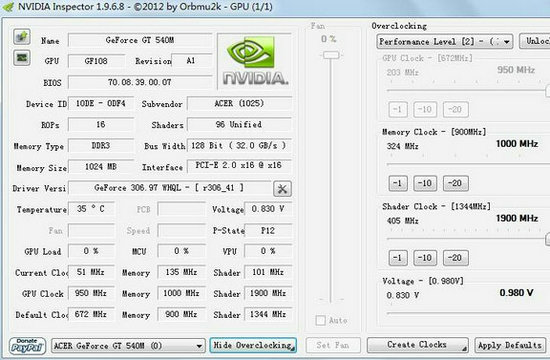Click -10 under Shader Clock
This screenshot has width=550, height=360.
[x=425, y=258]
